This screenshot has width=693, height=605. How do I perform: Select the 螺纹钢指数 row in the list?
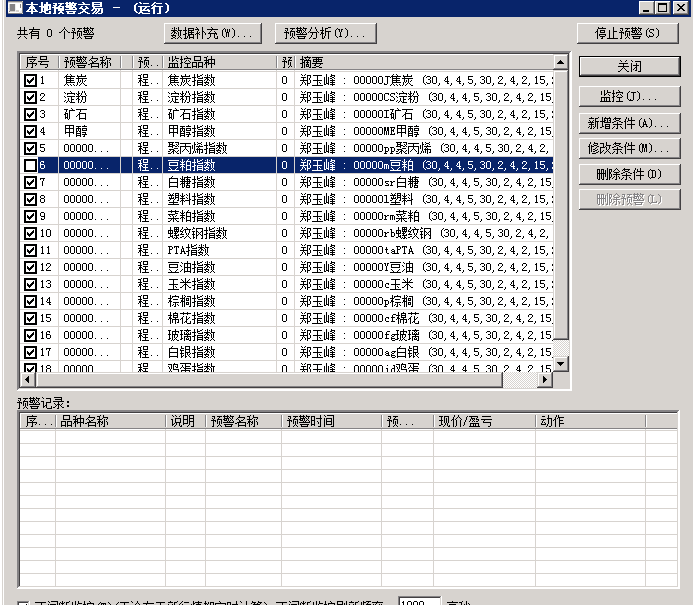(220, 233)
